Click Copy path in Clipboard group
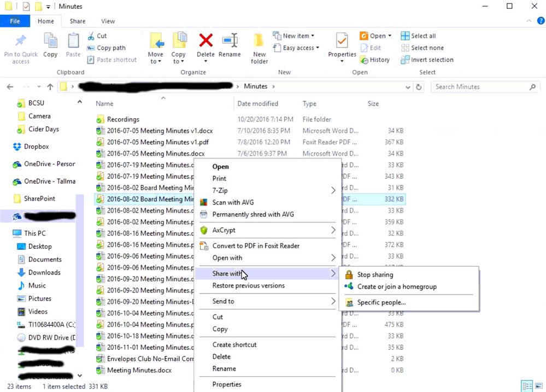The width and height of the screenshot is (546, 392). point(106,48)
